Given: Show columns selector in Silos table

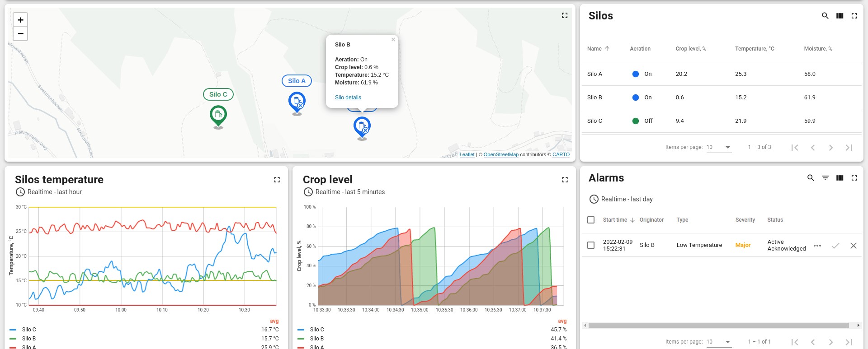Looking at the screenshot, I should pos(840,16).
